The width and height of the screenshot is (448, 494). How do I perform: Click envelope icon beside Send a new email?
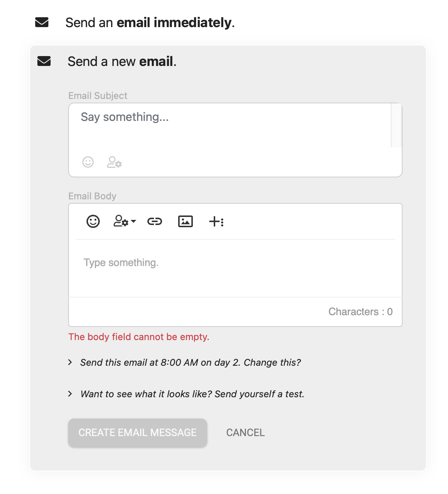tap(44, 61)
